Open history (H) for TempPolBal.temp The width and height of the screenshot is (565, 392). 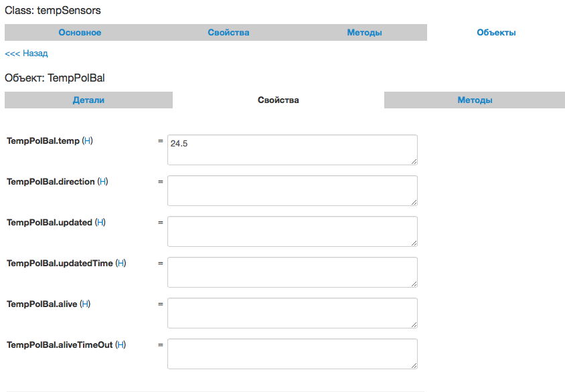(87, 141)
